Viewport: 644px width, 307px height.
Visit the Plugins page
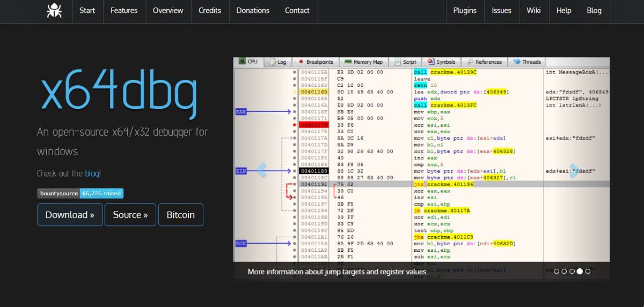coord(465,10)
